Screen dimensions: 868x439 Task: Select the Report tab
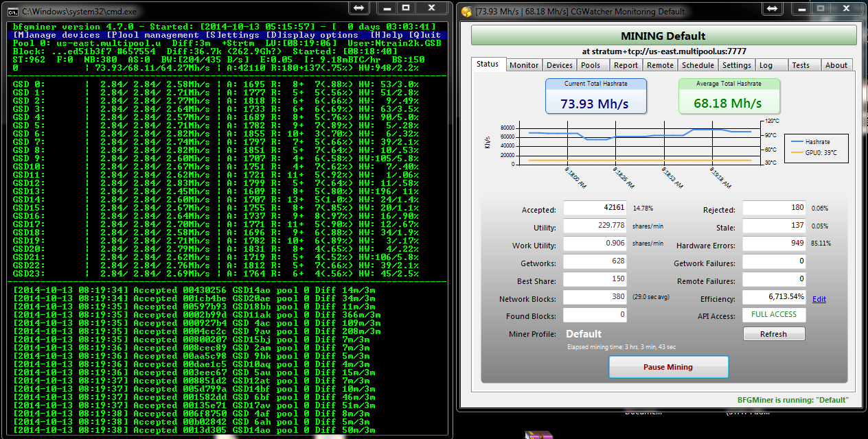click(x=626, y=65)
